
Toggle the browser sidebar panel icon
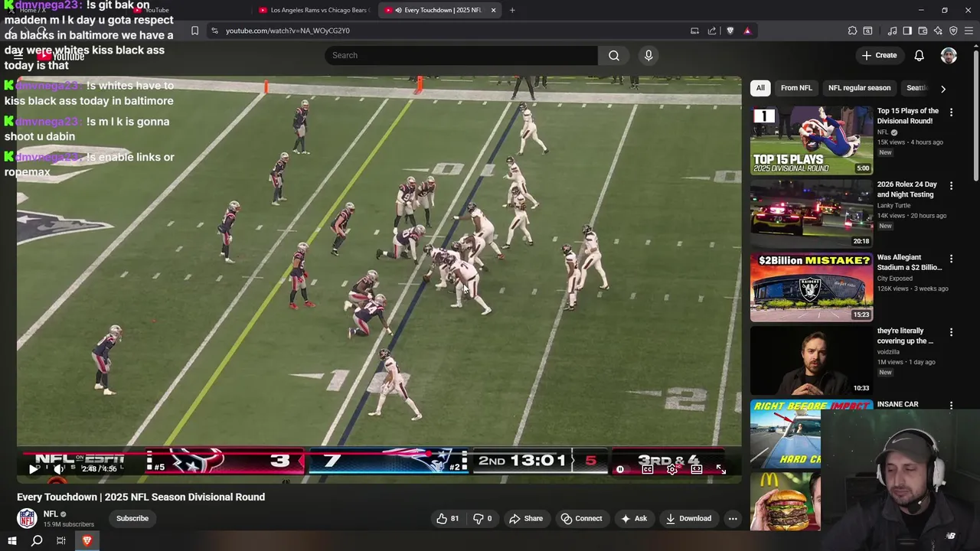tap(907, 31)
